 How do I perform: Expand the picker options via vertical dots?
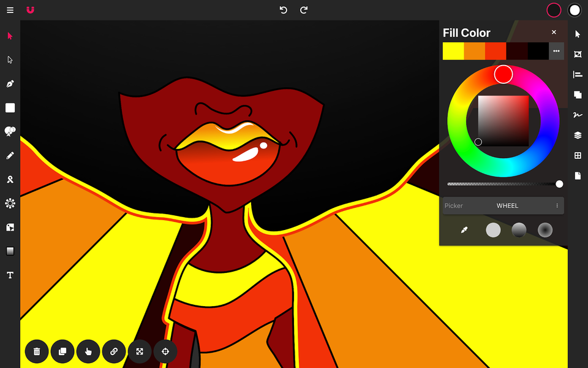click(x=558, y=205)
